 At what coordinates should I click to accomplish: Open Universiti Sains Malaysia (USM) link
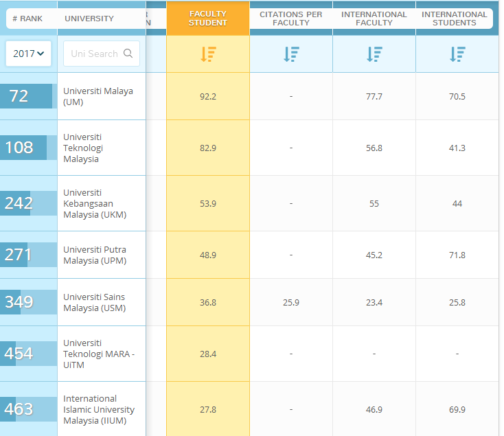click(x=95, y=302)
